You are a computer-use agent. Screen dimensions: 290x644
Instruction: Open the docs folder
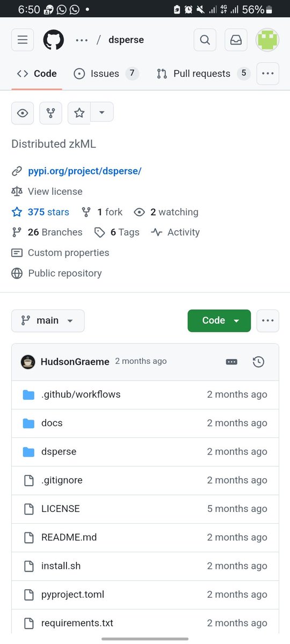52,423
